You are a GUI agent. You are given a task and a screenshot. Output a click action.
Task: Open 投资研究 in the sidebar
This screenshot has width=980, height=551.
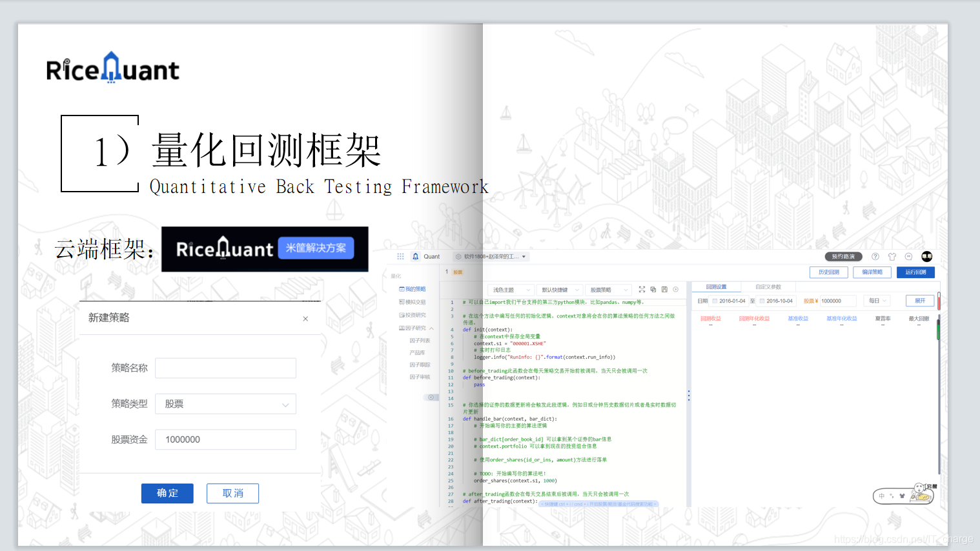click(x=413, y=315)
